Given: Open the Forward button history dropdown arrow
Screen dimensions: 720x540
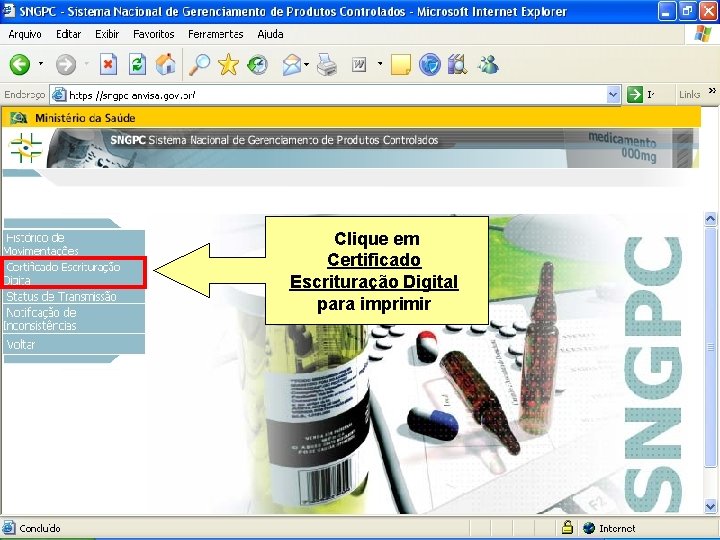Looking at the screenshot, I should point(87,63).
